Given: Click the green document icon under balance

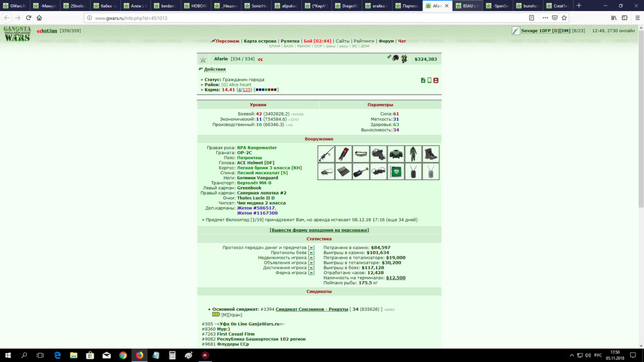Looking at the screenshot, I should point(423,80).
